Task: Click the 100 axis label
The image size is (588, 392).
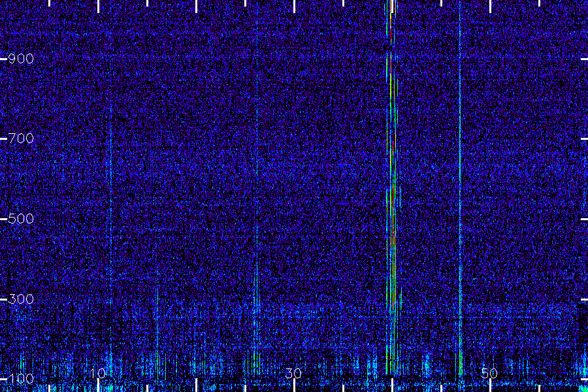Action: pos(21,378)
